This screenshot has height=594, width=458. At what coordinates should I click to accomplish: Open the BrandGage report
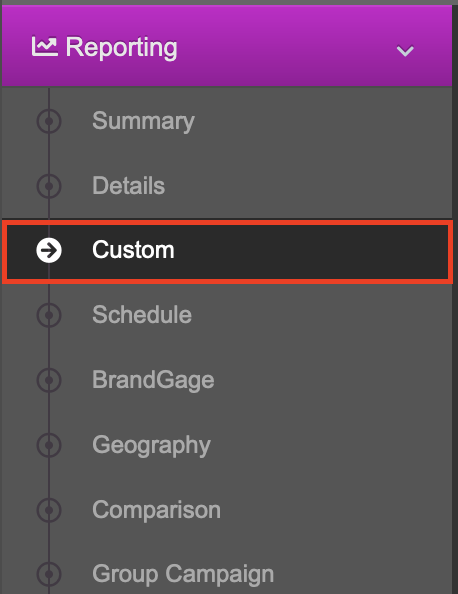(153, 380)
